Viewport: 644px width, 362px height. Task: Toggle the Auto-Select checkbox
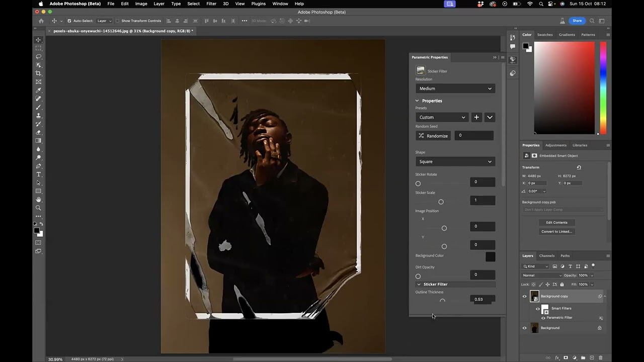point(69,21)
